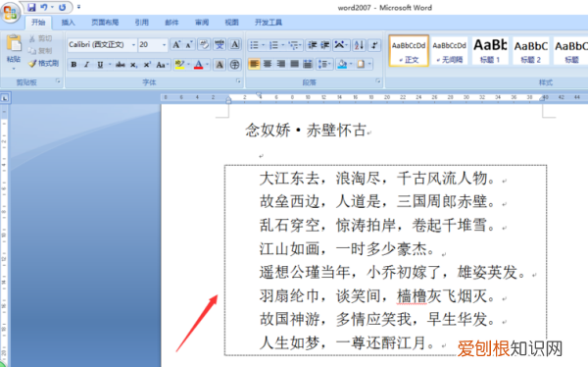Screen dimensions: 588x367
Task: Open the 视图 ribbon tab
Action: coord(231,23)
